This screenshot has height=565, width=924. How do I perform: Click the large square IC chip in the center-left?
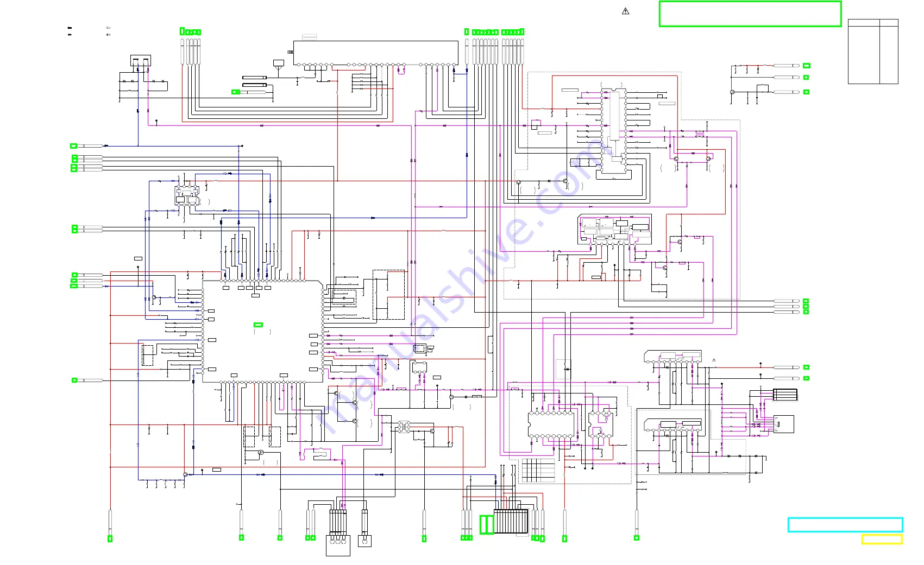(263, 331)
